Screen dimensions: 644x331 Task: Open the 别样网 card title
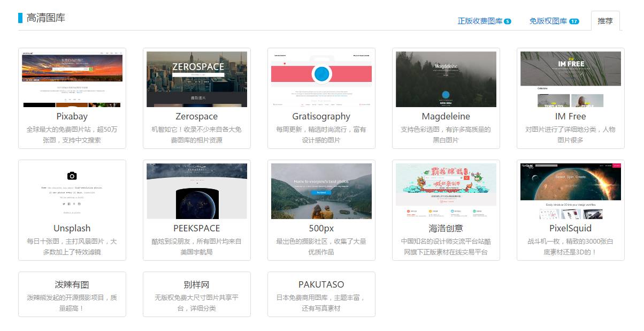coord(197,284)
